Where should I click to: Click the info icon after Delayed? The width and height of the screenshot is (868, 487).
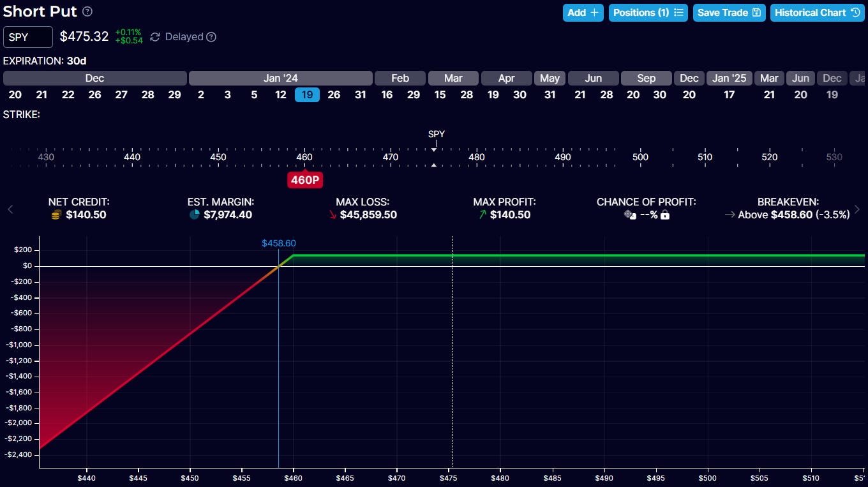click(x=211, y=37)
